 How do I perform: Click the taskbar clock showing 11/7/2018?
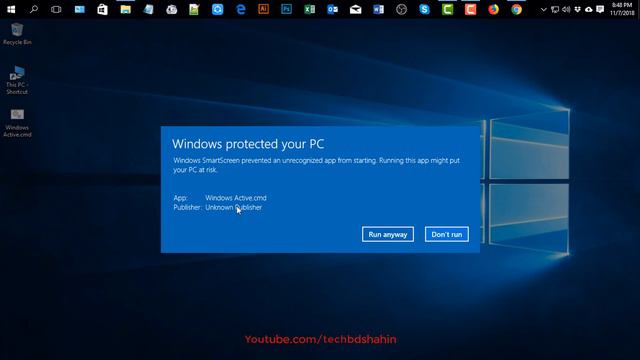coord(622,9)
